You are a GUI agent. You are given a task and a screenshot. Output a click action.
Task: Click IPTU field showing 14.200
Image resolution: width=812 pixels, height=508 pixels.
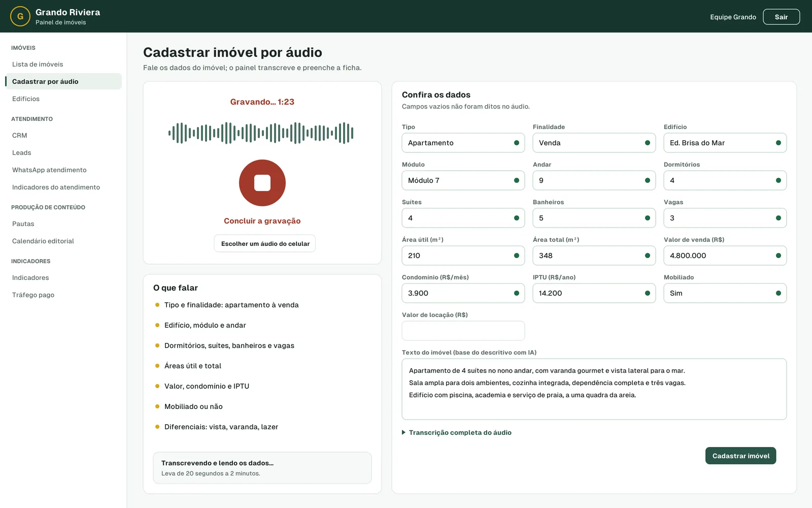click(x=594, y=293)
